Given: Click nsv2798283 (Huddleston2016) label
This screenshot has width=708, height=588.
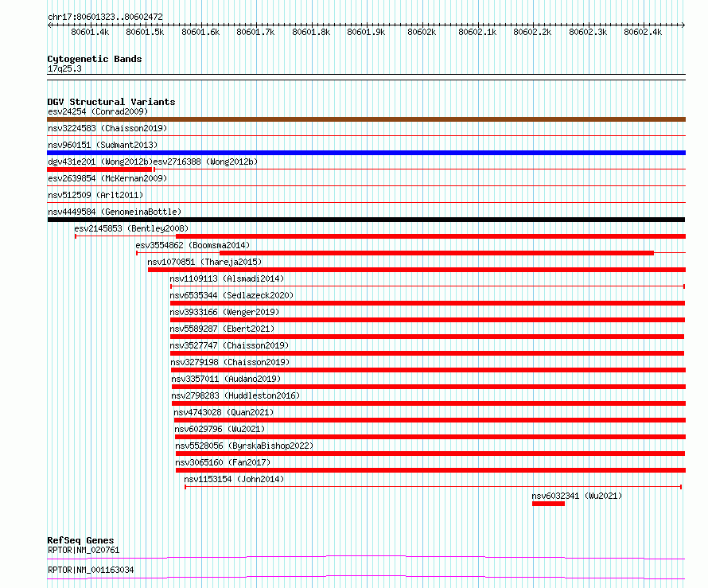Looking at the screenshot, I should pyautogui.click(x=235, y=395).
